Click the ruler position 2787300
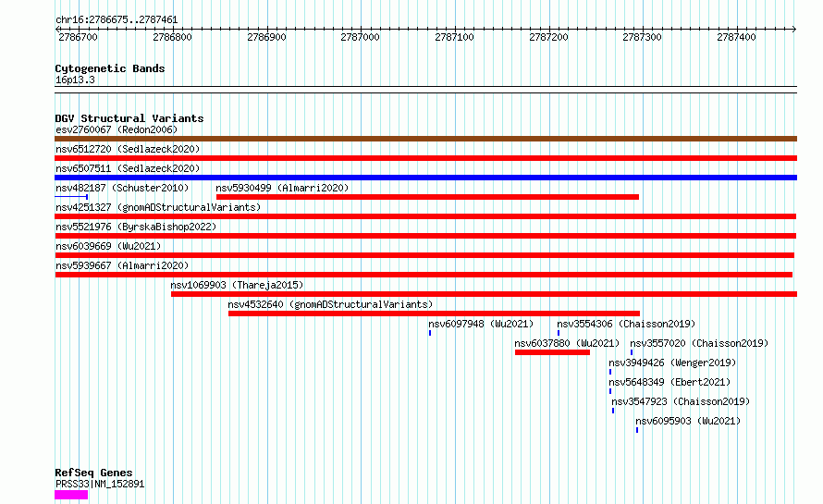The height and width of the screenshot is (504, 823). coord(642,37)
